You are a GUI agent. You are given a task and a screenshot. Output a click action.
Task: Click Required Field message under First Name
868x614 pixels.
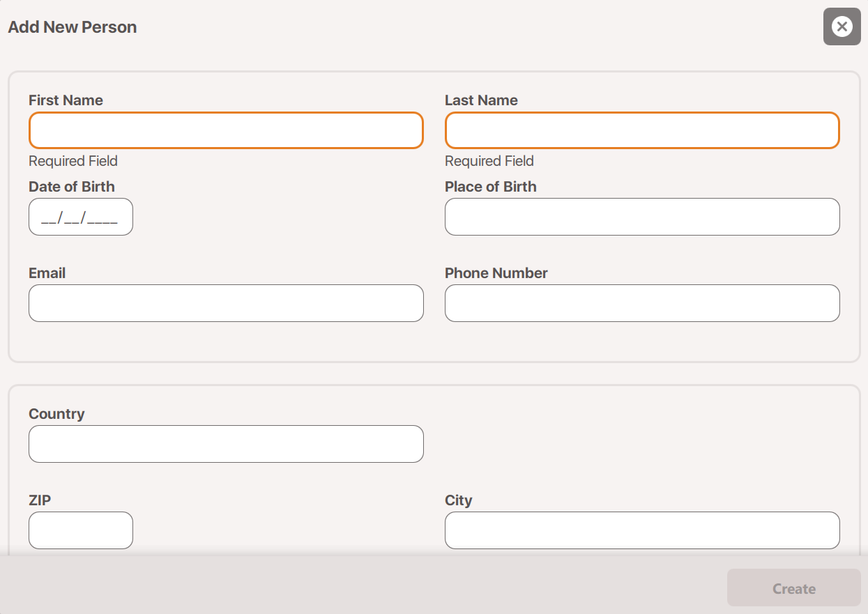click(x=73, y=161)
